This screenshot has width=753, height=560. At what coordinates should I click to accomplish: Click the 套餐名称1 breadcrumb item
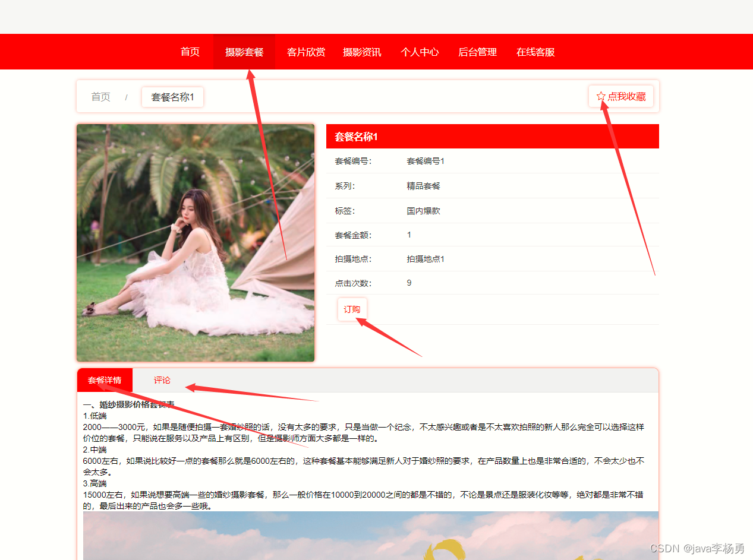pos(173,97)
